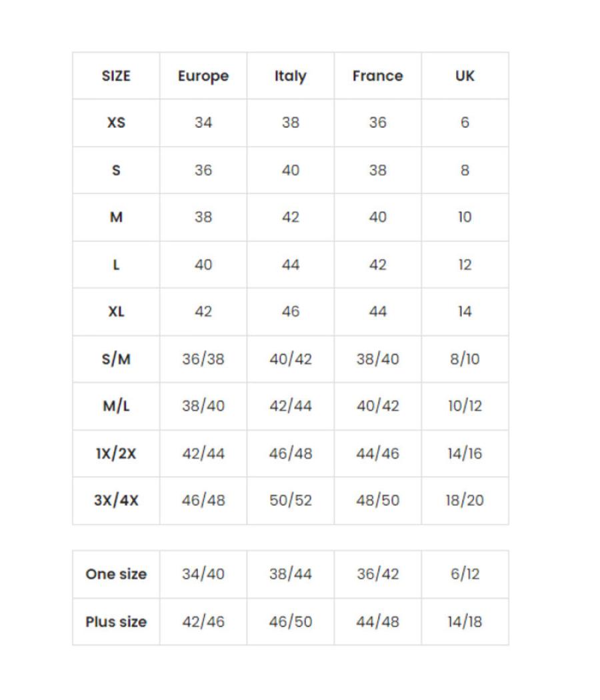
Task: Select the UK value for 3X/4X
Action: tap(465, 500)
